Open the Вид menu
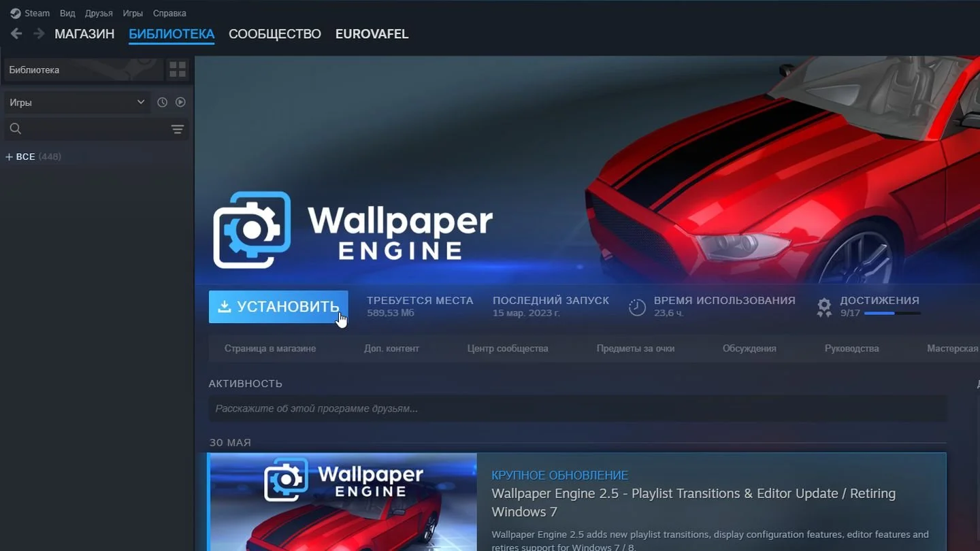This screenshot has height=551, width=980. click(x=67, y=13)
